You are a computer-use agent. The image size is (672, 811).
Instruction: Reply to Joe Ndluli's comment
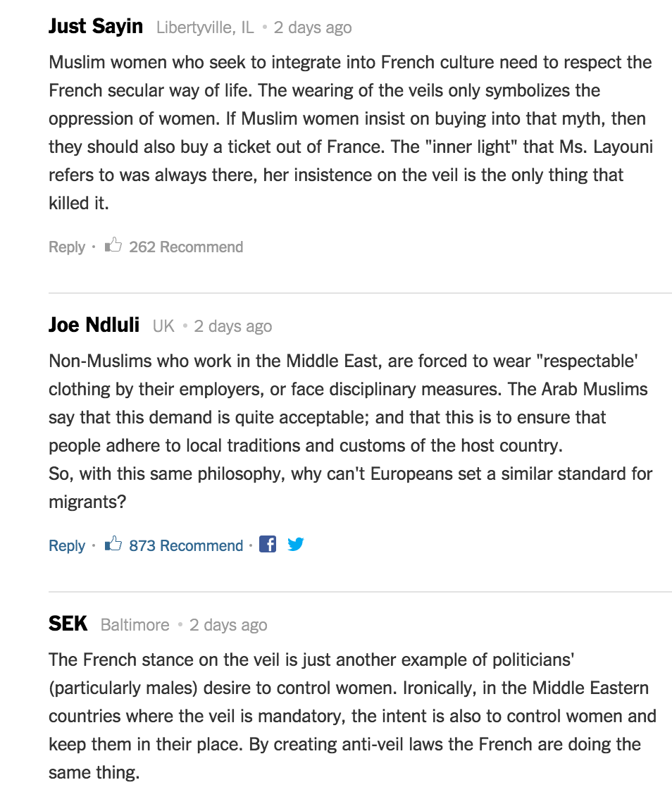click(67, 546)
